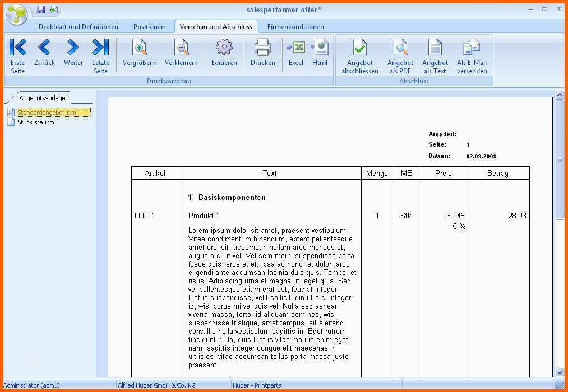Image resolution: width=568 pixels, height=392 pixels.
Task: Zoom out with Verkleinern magnifier
Action: [x=181, y=53]
